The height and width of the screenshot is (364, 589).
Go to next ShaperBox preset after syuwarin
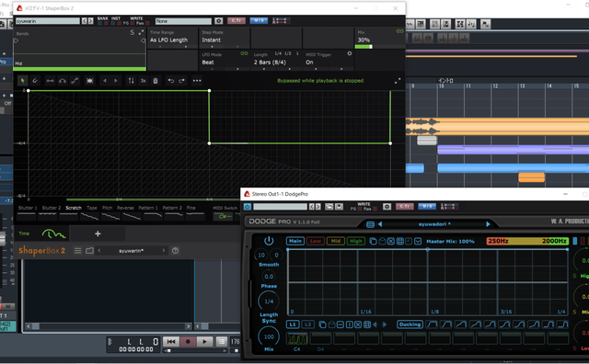(x=164, y=250)
